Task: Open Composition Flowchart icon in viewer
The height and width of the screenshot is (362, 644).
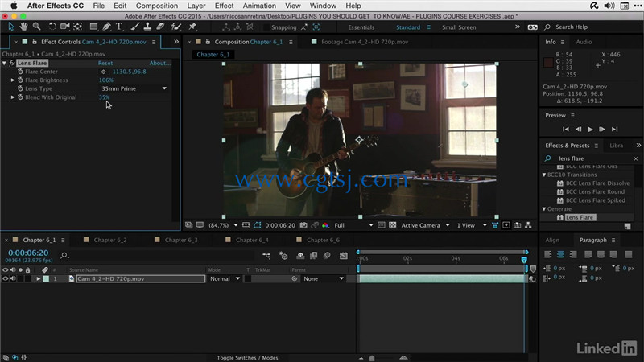Action: coord(528,225)
